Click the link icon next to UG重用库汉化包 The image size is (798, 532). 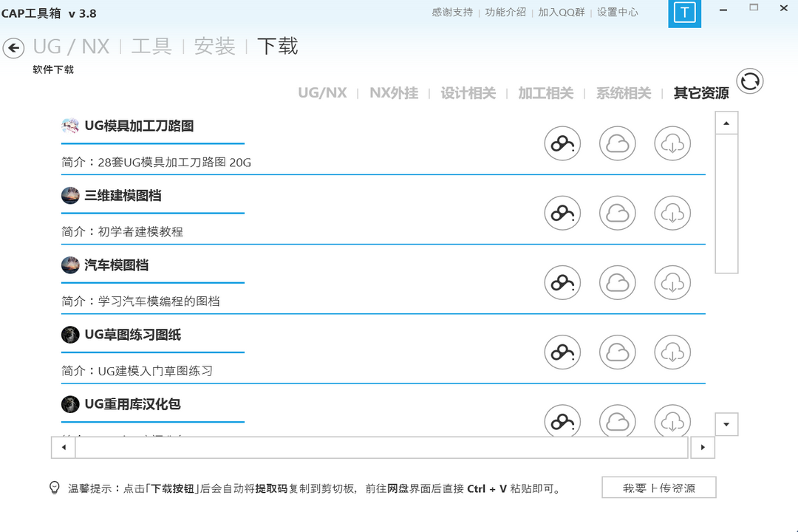tap(562, 422)
